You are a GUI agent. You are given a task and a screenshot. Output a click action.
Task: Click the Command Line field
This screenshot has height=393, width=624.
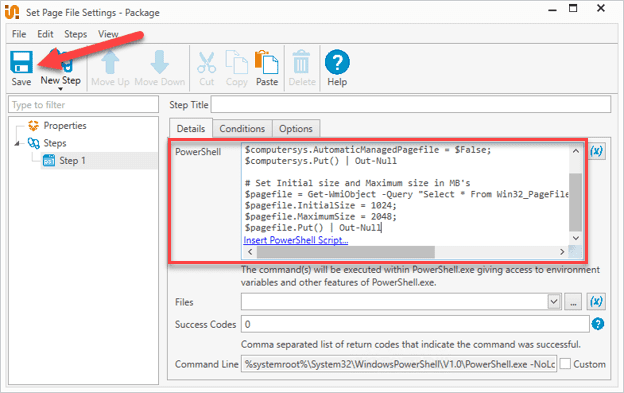[x=399, y=364]
